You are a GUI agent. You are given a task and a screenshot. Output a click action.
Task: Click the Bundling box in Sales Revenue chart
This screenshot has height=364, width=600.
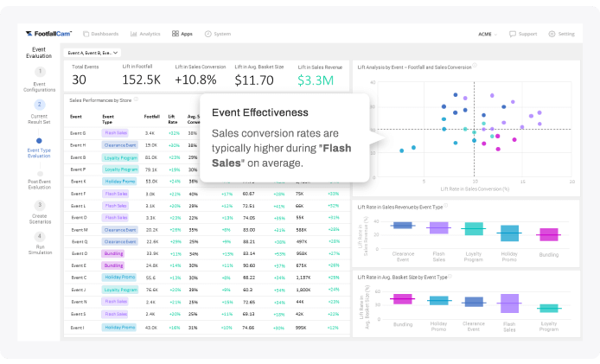(x=549, y=234)
